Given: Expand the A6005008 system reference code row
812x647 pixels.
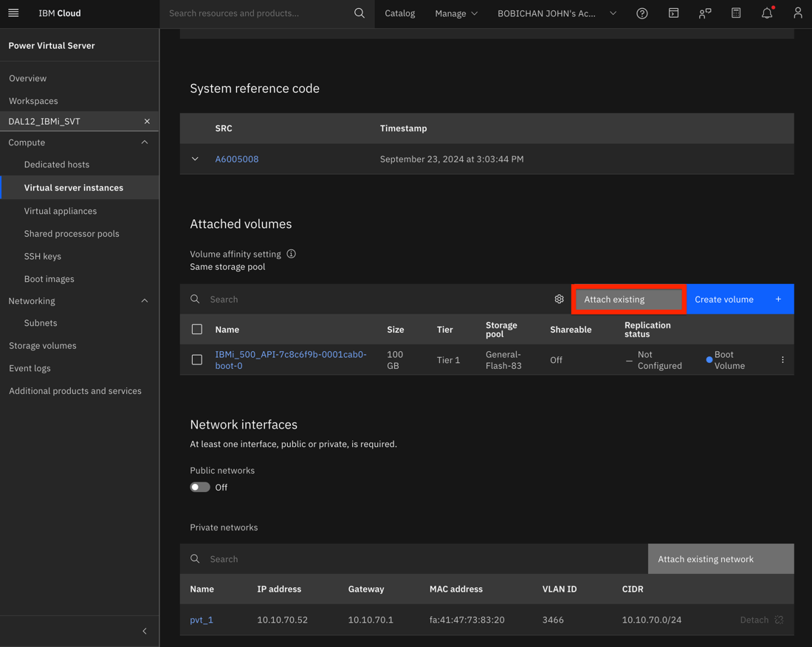Looking at the screenshot, I should tap(195, 159).
